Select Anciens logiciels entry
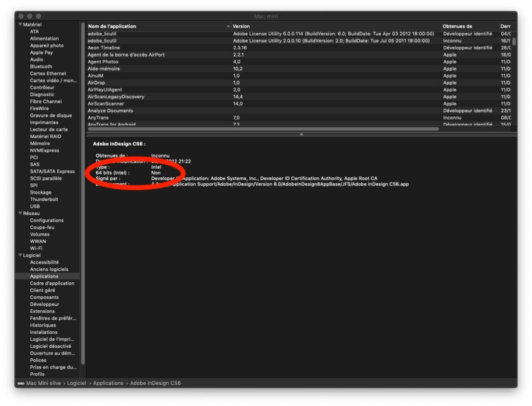This screenshot has width=532, height=406. click(49, 269)
